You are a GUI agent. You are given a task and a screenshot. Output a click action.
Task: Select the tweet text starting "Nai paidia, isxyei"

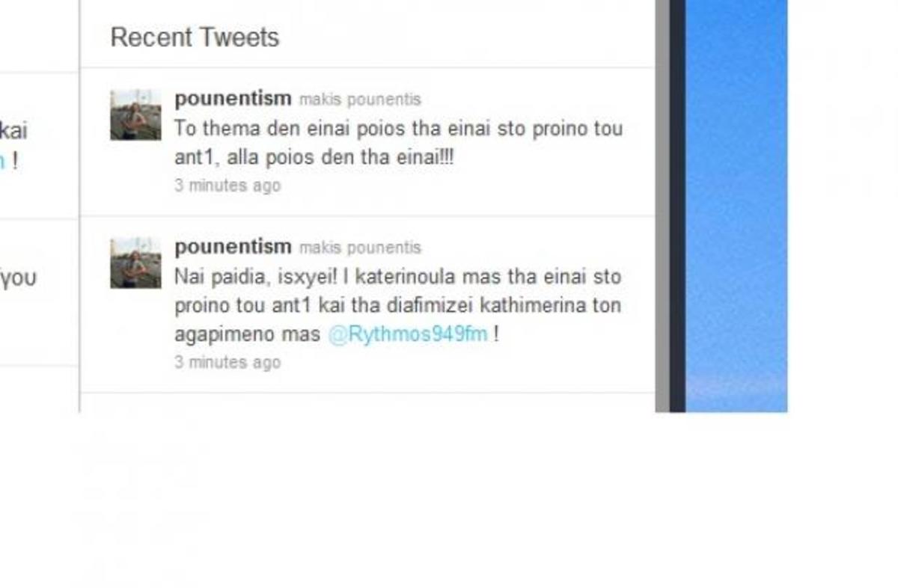pos(397,305)
